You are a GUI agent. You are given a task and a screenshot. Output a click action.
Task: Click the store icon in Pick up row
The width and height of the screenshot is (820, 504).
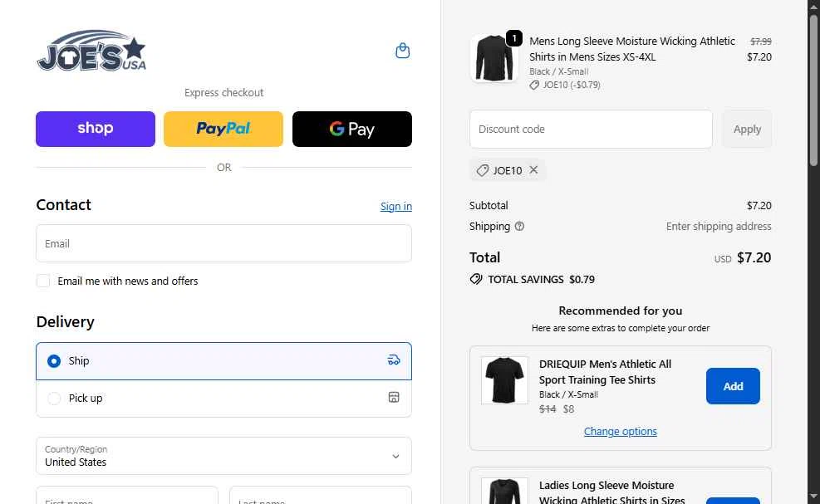pyautogui.click(x=394, y=398)
